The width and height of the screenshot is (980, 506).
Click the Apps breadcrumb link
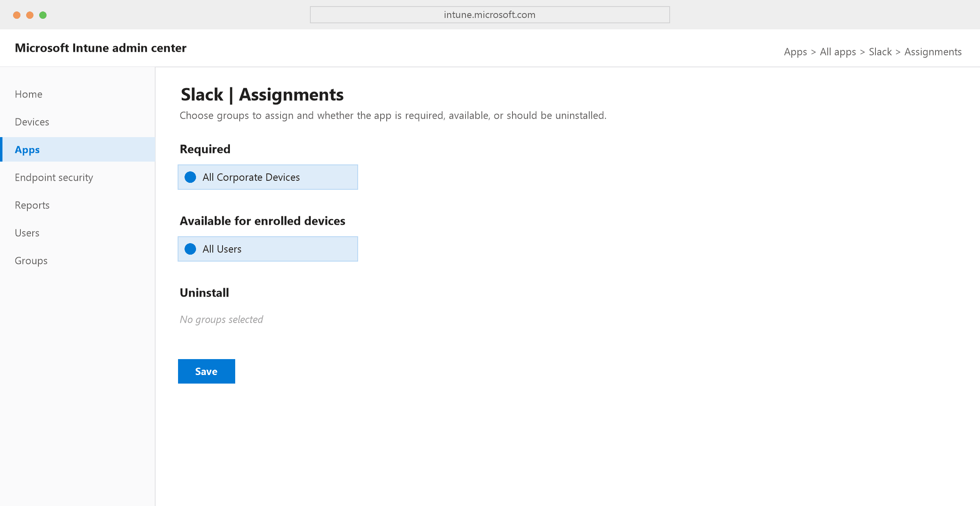795,52
